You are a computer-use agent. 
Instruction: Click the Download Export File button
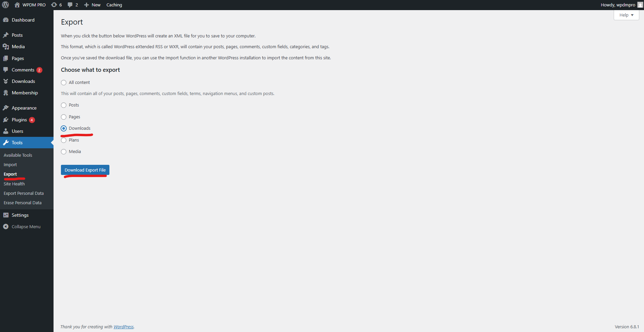click(x=85, y=170)
